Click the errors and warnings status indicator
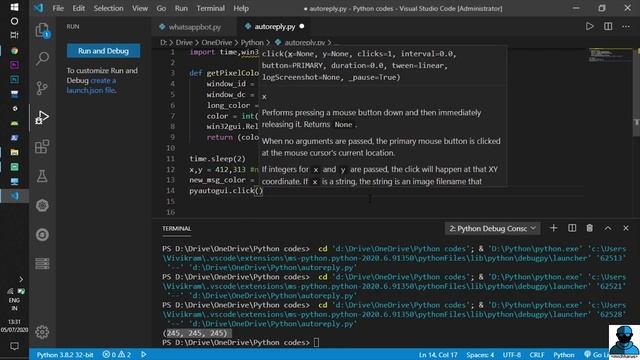Screen dimensions: 640x360 pos(117,355)
